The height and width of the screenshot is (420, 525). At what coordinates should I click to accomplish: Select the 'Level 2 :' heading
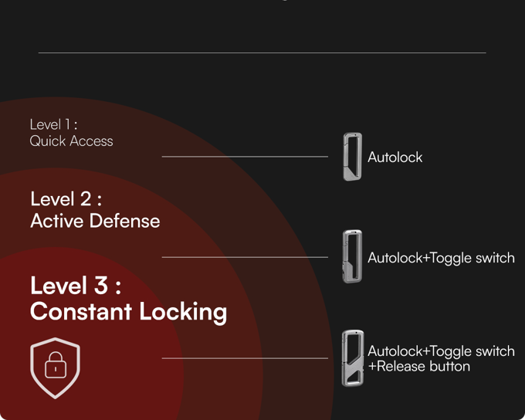tap(66, 199)
